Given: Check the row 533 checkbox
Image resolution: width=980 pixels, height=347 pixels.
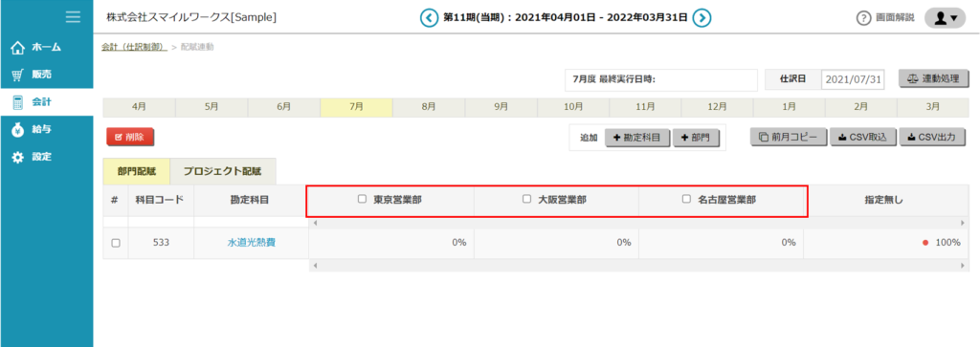Looking at the screenshot, I should (x=116, y=244).
